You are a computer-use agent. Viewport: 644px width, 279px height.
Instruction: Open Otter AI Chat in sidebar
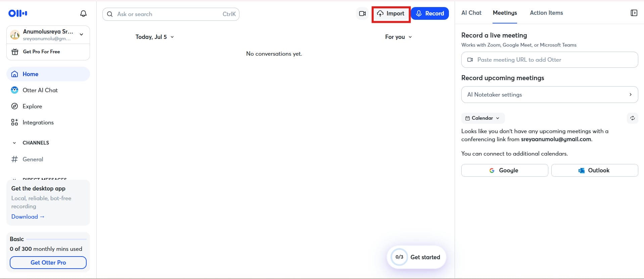pos(48,90)
